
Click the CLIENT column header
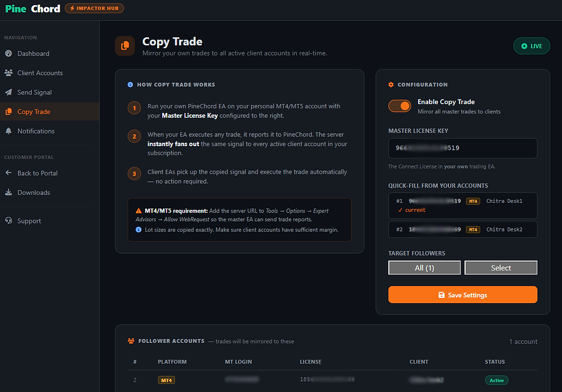[419, 362]
